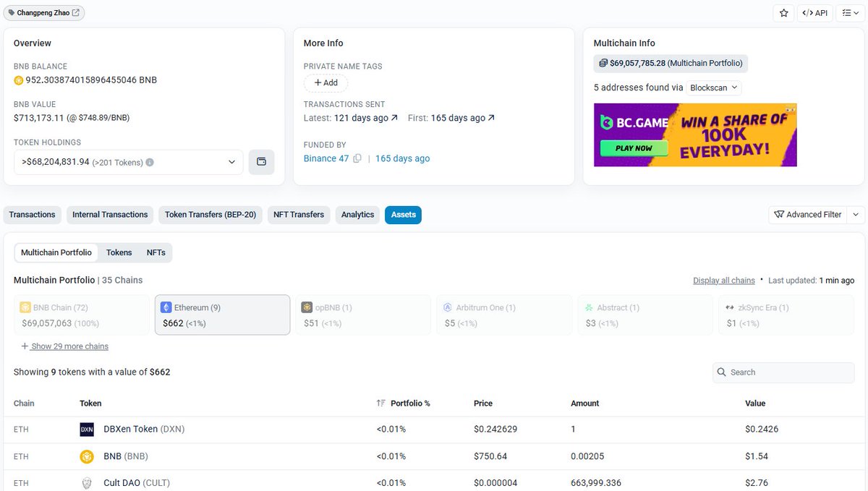Click the Value column header

coord(755,404)
